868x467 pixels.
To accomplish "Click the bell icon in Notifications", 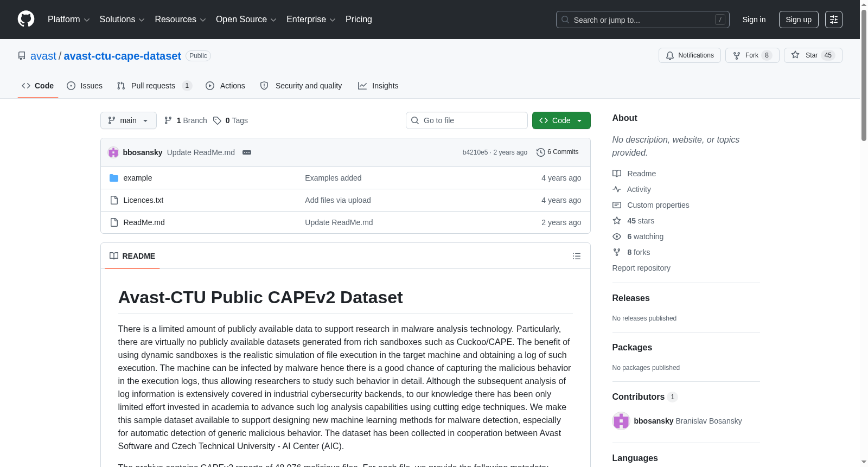I will point(670,55).
